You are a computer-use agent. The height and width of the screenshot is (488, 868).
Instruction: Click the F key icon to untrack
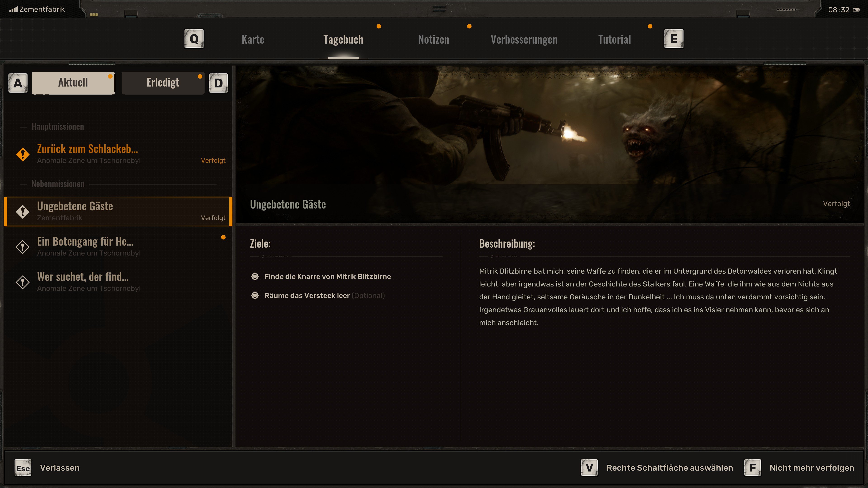click(x=752, y=468)
